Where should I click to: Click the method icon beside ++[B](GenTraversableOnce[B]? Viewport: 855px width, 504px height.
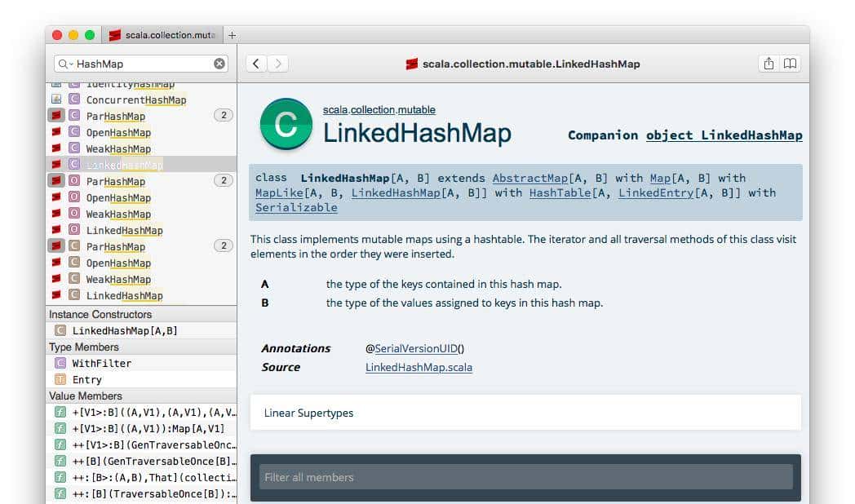[60, 461]
